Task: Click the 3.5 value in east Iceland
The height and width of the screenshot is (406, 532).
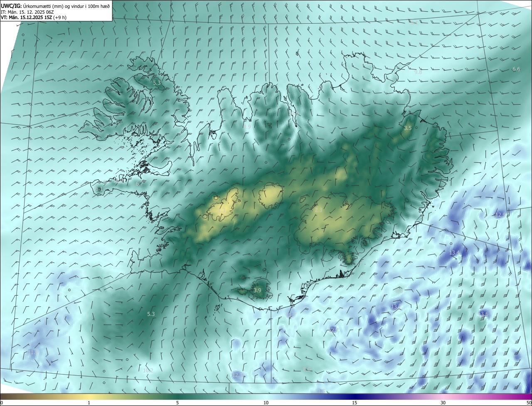Action: (x=408, y=128)
